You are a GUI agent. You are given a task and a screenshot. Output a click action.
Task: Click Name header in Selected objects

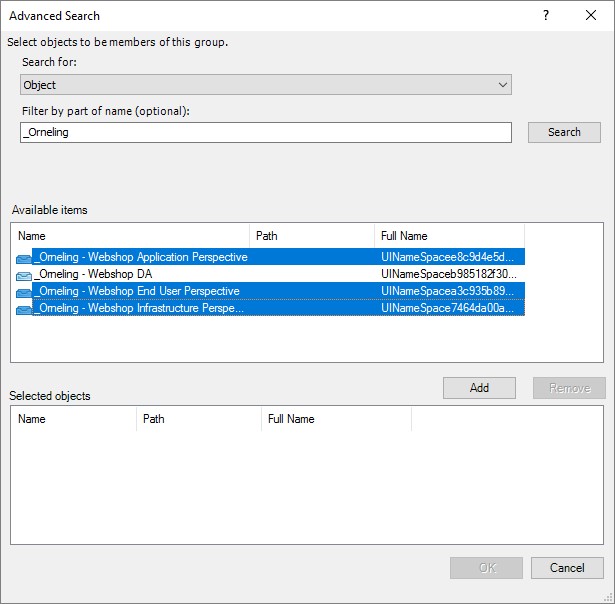tap(74, 419)
